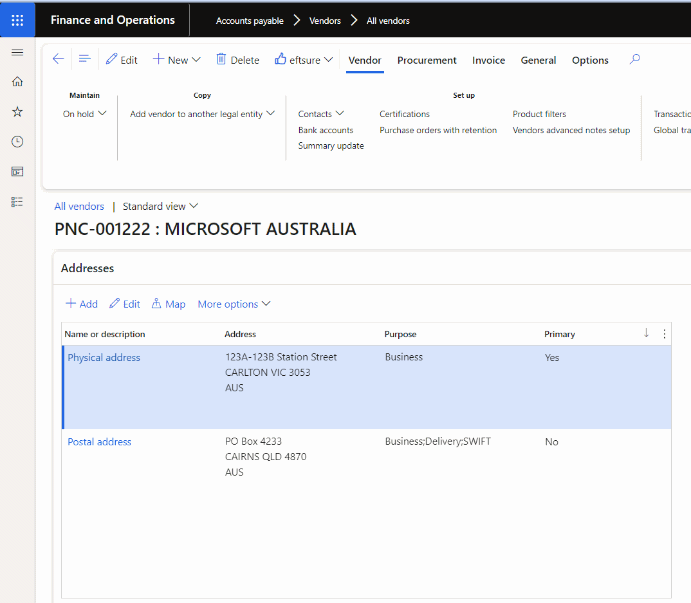
Task: Sort by the Address column header
Action: point(240,334)
